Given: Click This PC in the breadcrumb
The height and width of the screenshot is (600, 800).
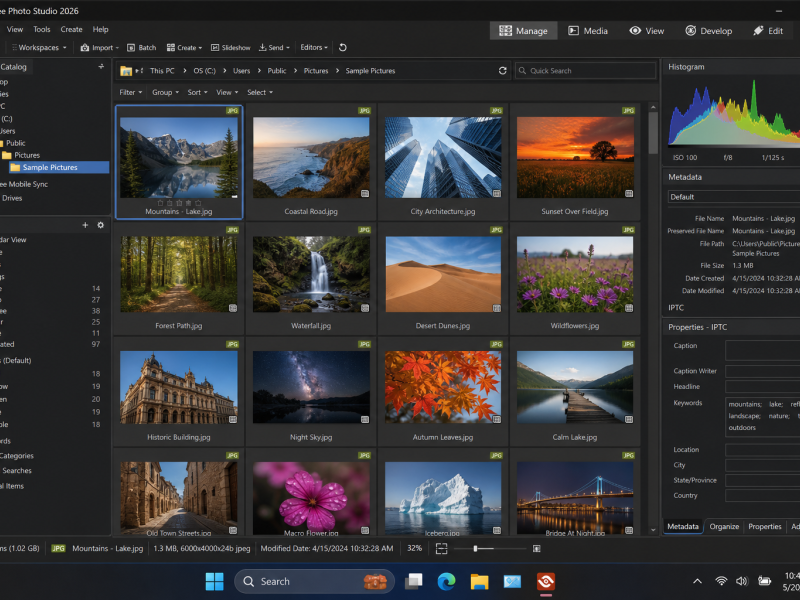Looking at the screenshot, I should (x=162, y=71).
